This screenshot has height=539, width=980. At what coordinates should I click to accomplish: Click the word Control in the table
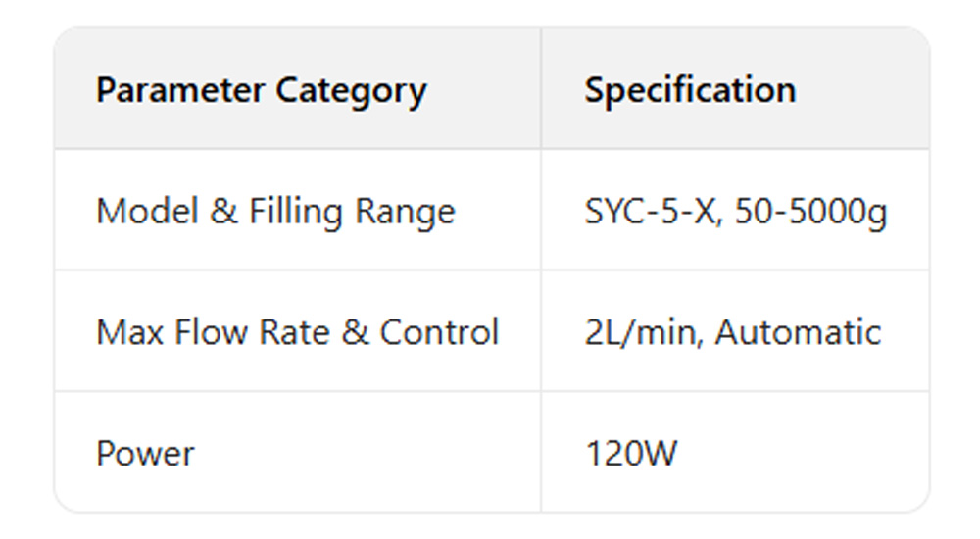pos(439,332)
